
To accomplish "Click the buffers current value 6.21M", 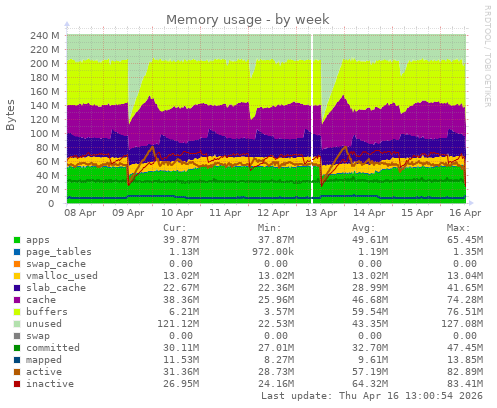I will (184, 312).
